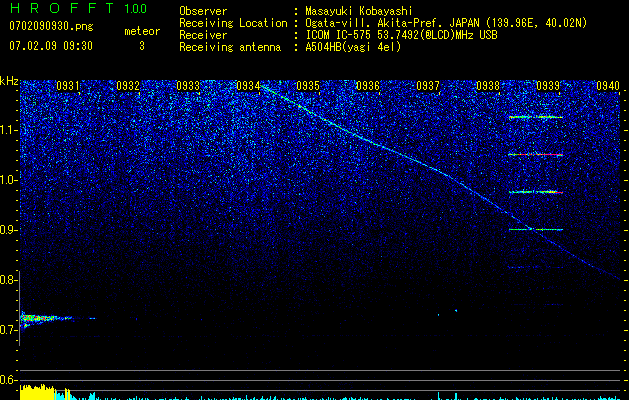This screenshot has width=629, height=400.
Task: Click the 0931 time marker
Action: 67,86
